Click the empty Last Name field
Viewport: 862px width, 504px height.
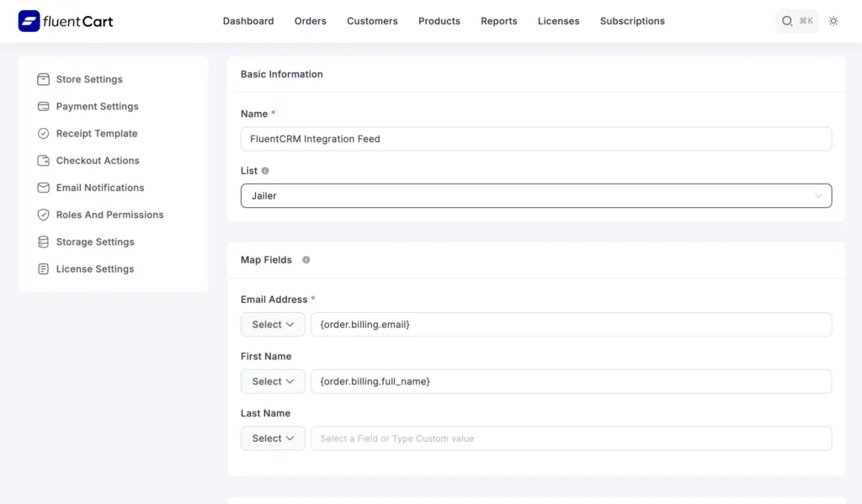point(572,438)
